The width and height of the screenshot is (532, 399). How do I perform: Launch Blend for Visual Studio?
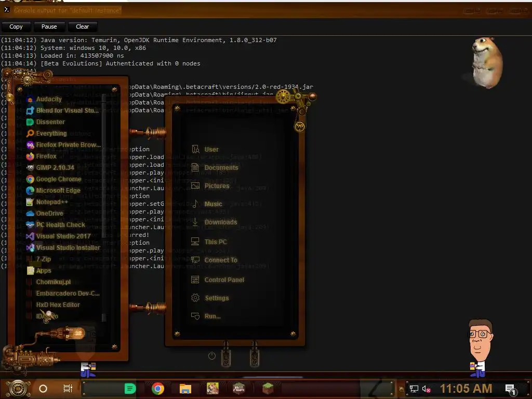62,111
